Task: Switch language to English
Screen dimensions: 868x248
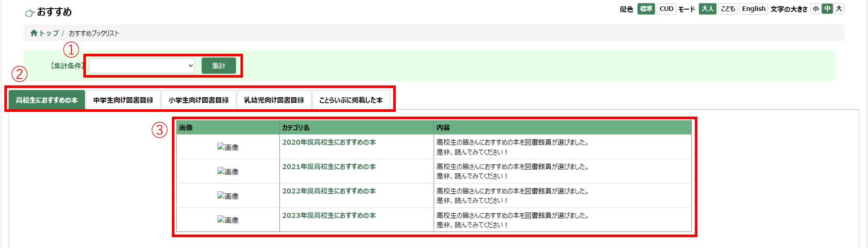Action: (753, 9)
